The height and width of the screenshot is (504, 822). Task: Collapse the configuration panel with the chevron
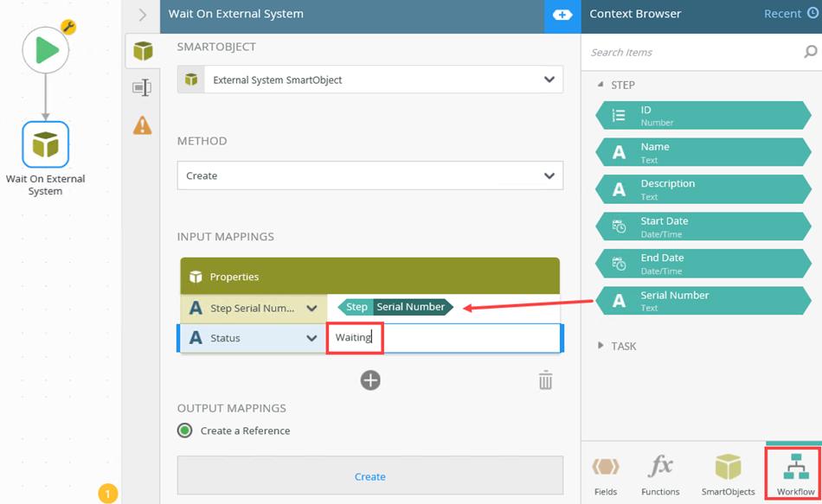click(x=143, y=15)
